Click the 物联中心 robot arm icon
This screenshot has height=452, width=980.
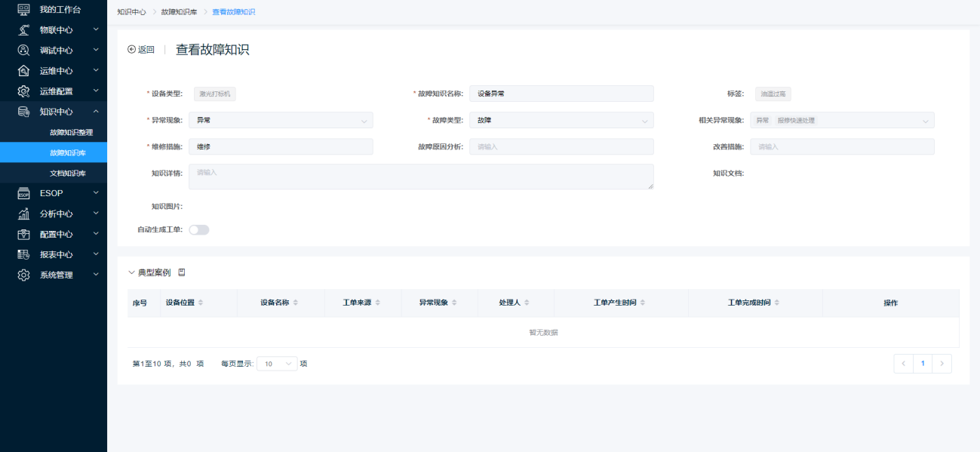pos(23,30)
